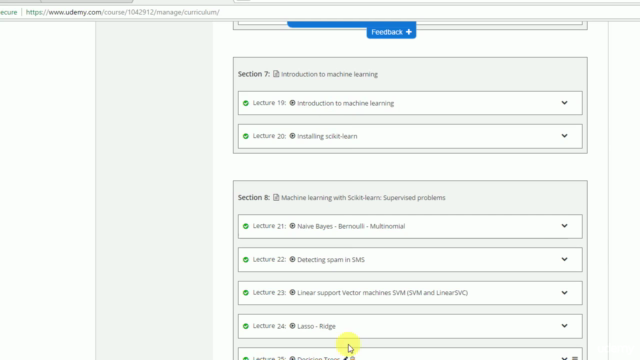Expand Lecture 20 Installing scikit-learn chevron
640x360 pixels.
[x=564, y=136]
